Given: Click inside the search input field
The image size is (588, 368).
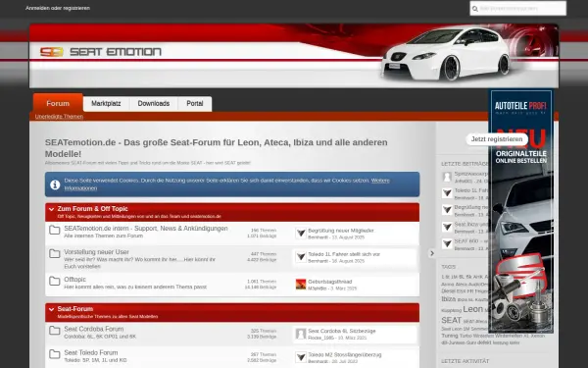Looking at the screenshot, I should [x=517, y=8].
